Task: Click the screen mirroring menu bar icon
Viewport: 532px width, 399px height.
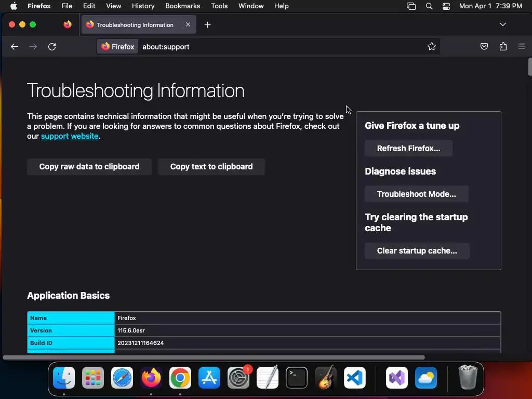Action: coord(411,6)
